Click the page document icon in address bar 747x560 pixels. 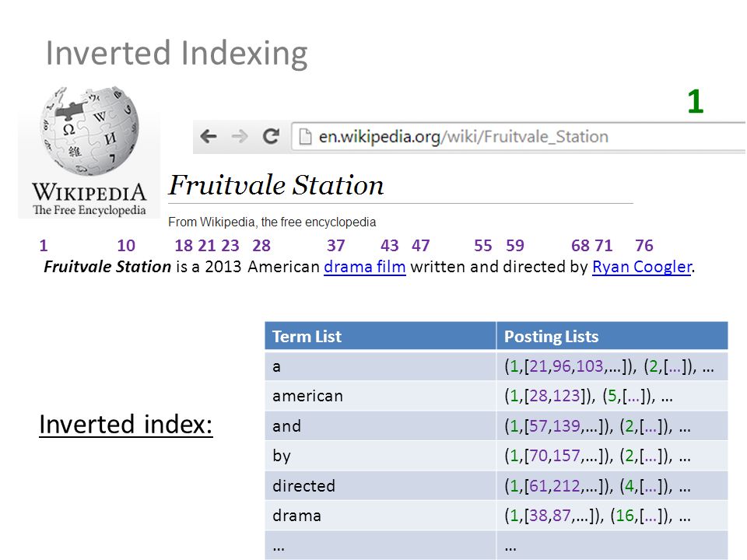[305, 137]
